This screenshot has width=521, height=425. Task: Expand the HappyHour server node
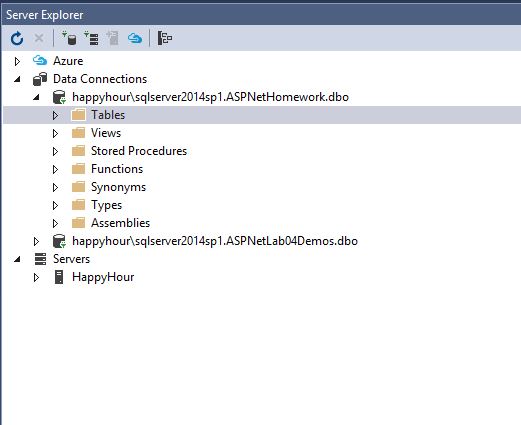pos(36,277)
